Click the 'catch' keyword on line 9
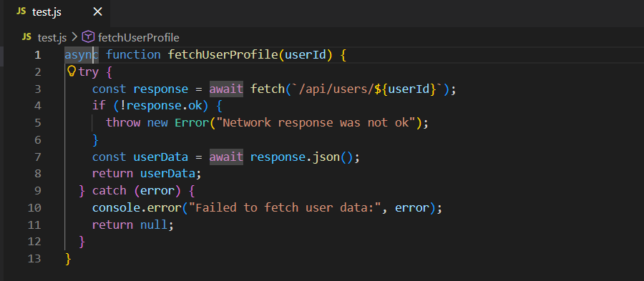Screen dimensions: 644x281 [109, 191]
